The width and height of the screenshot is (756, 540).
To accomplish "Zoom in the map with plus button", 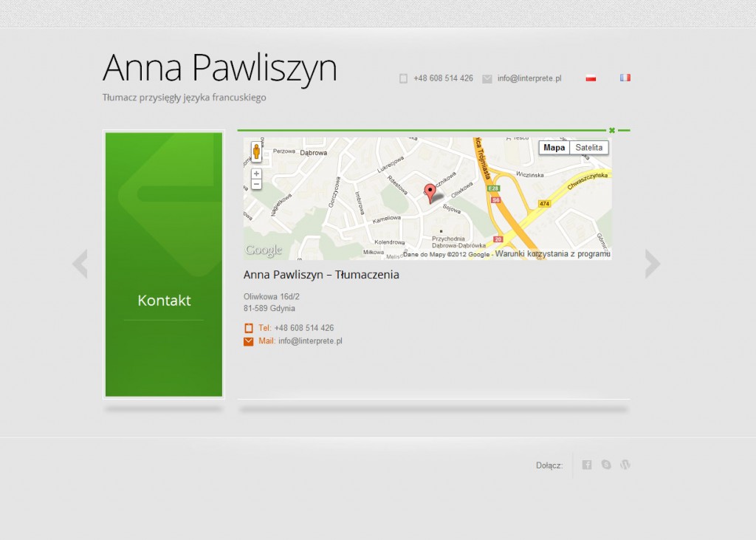I will tap(256, 174).
